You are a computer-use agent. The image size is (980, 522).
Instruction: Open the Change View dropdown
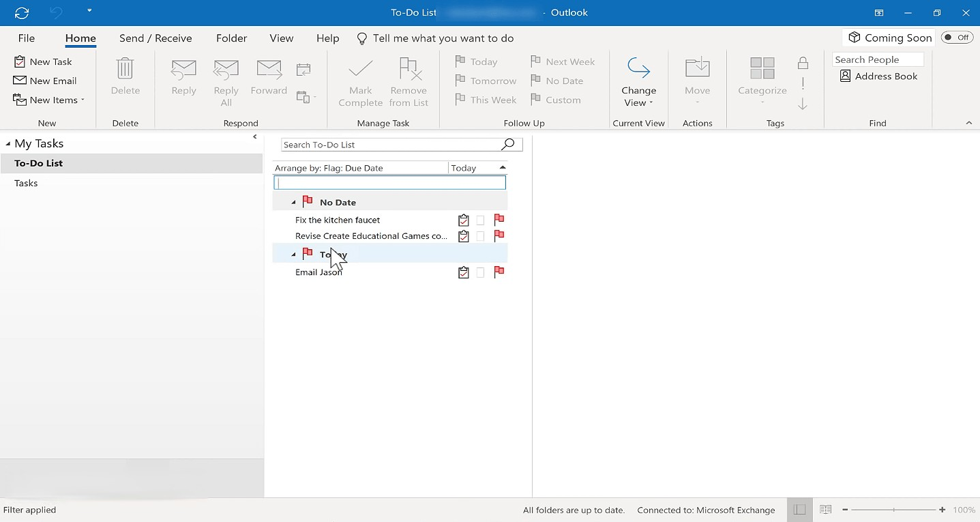tap(639, 83)
